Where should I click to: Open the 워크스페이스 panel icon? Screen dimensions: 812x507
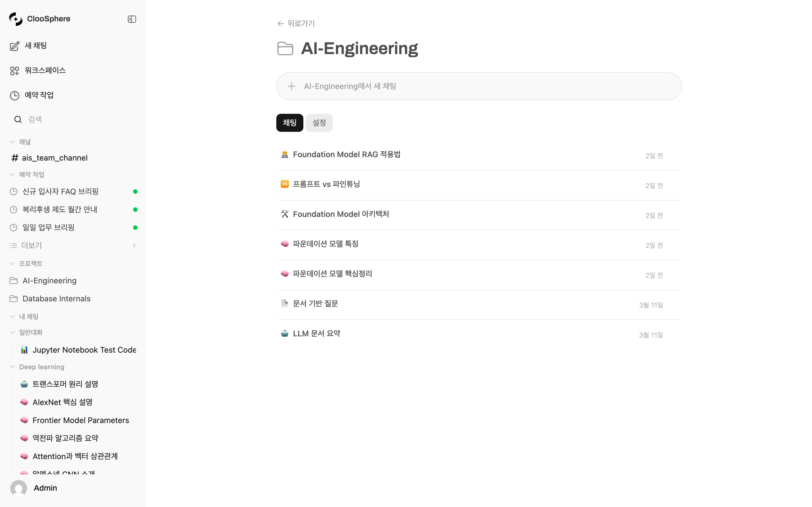[x=15, y=70]
